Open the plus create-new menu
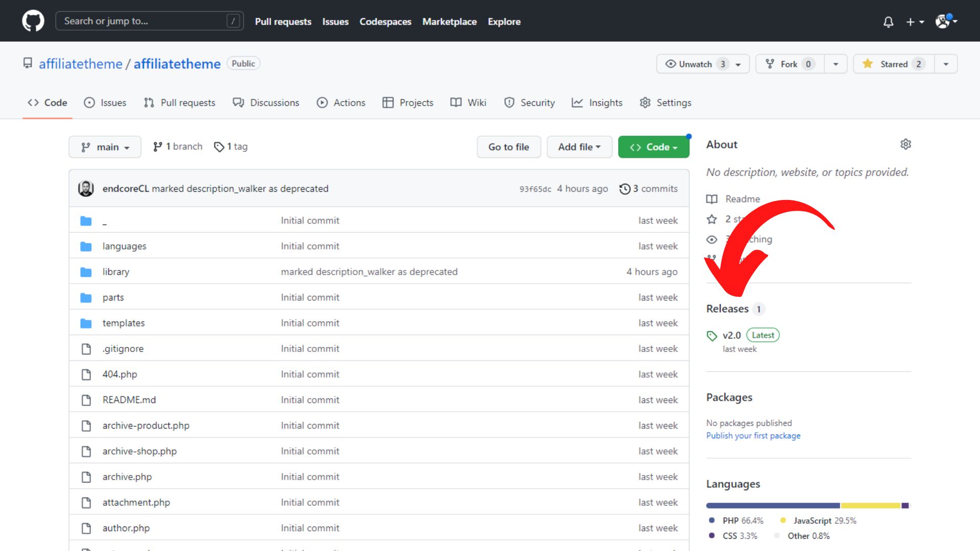The image size is (980, 551). point(915,22)
